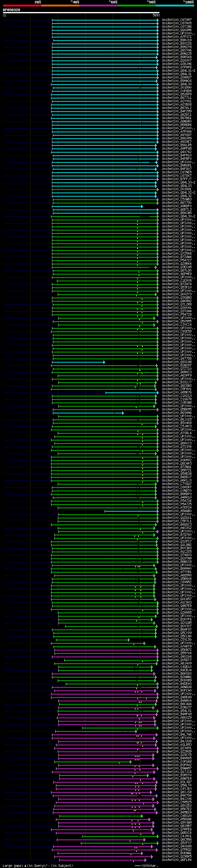197x868 pixels.
Task: Click the UniRef100_A5AQB0 entry
Action: click(x=177, y=511)
